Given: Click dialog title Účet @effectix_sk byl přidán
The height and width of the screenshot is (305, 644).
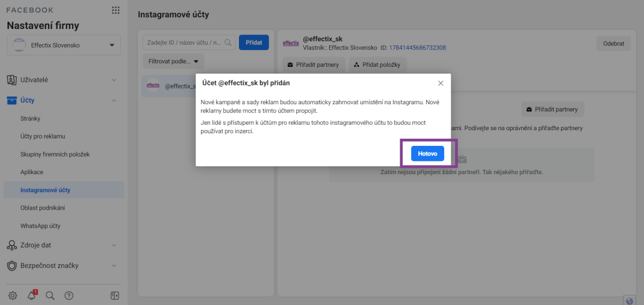Looking at the screenshot, I should coord(246,83).
